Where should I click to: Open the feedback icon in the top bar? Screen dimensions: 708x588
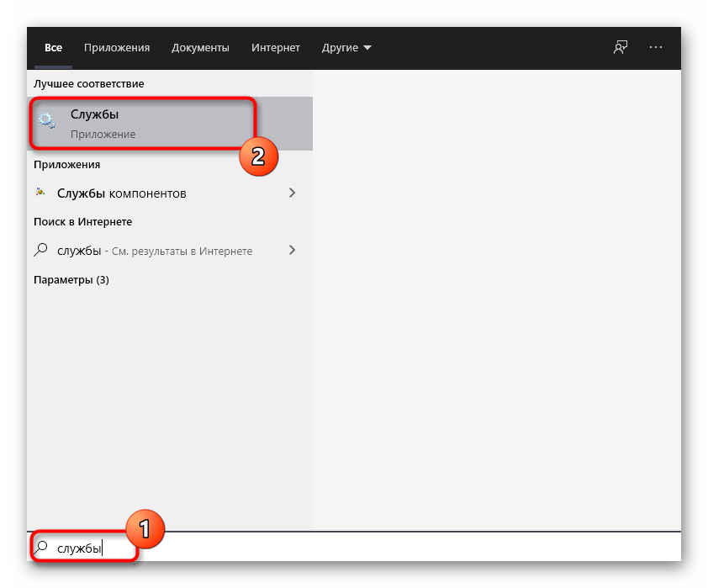point(621,48)
